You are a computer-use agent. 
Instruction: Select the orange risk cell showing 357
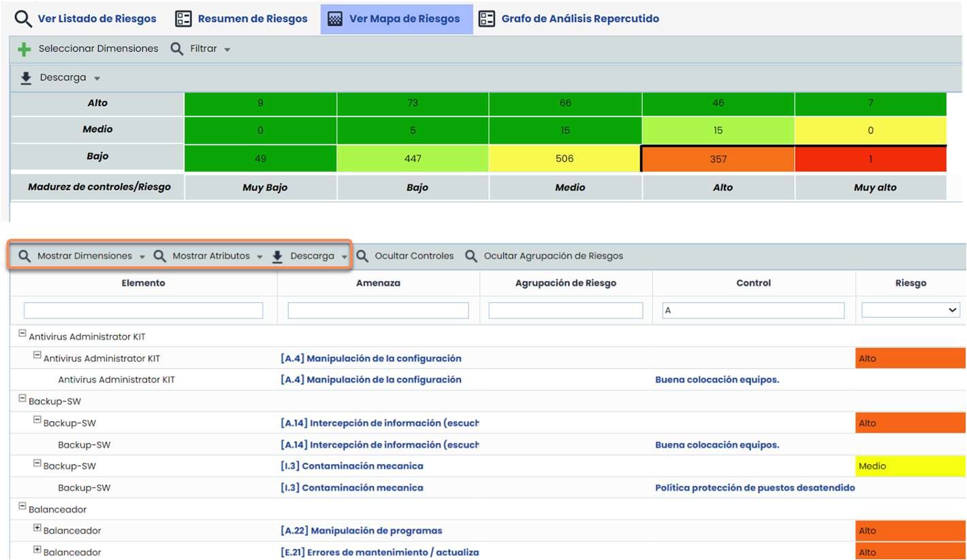(x=718, y=159)
